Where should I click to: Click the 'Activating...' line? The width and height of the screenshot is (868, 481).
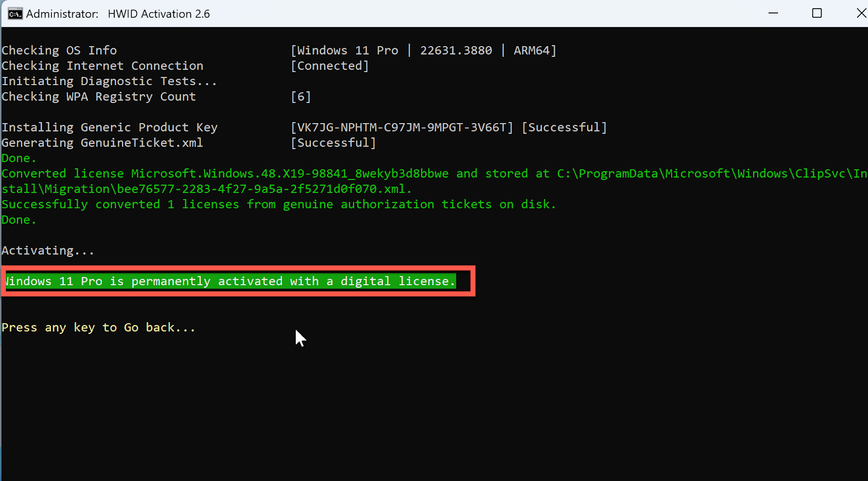click(x=48, y=251)
